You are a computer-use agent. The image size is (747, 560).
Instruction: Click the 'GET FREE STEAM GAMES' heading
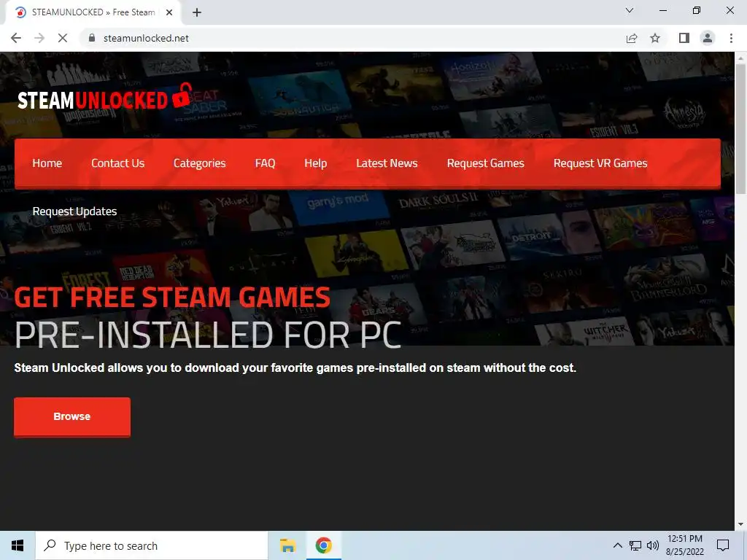[x=172, y=297]
